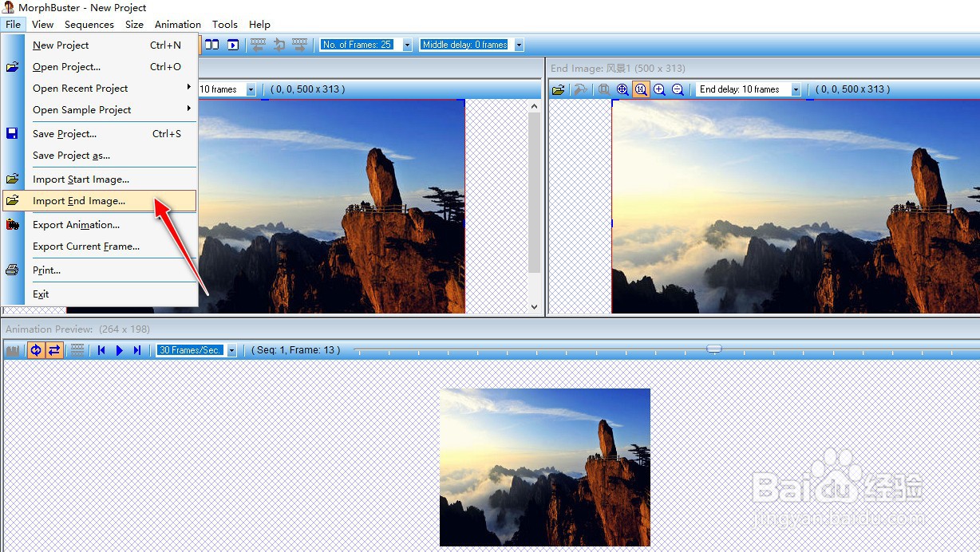Open the View menu

pyautogui.click(x=43, y=24)
